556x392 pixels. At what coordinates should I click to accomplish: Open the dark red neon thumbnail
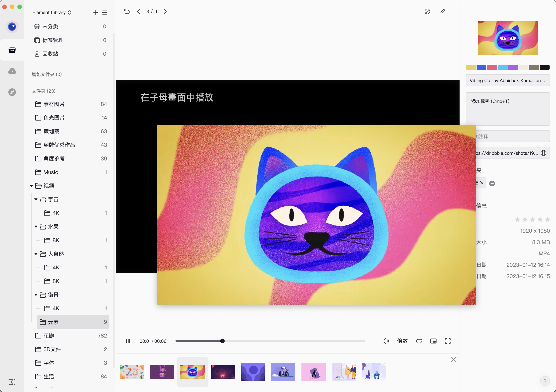(223, 372)
